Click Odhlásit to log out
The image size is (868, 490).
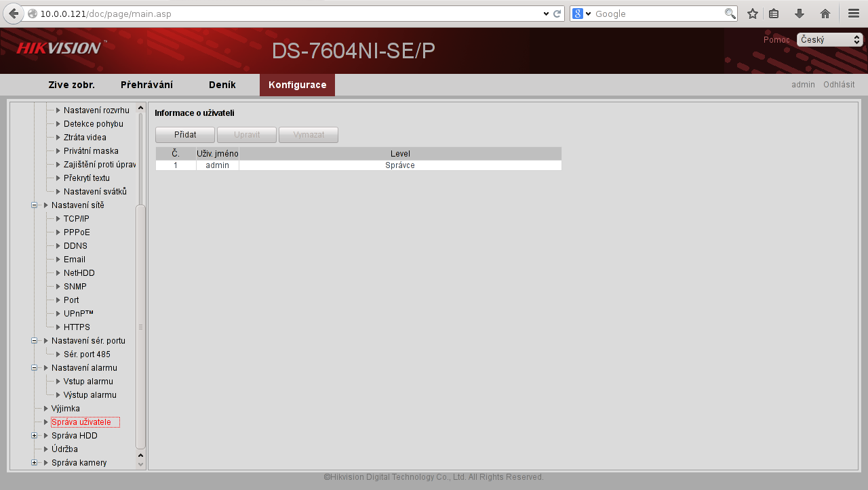click(x=839, y=85)
